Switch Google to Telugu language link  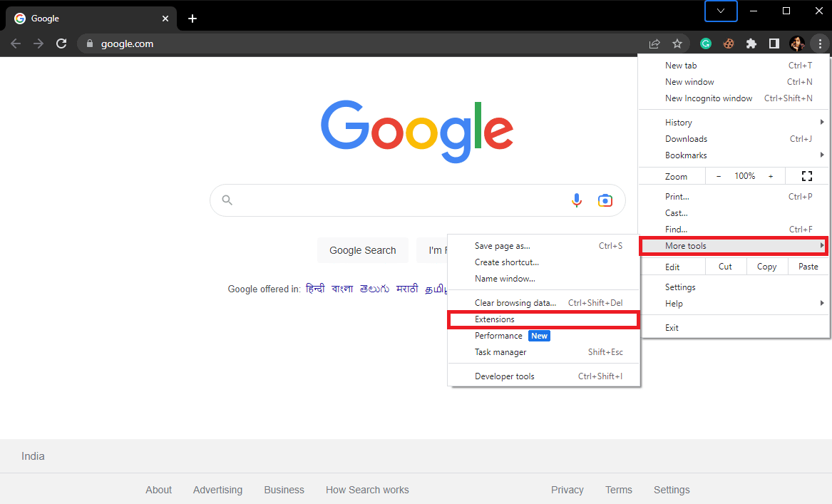tap(374, 289)
